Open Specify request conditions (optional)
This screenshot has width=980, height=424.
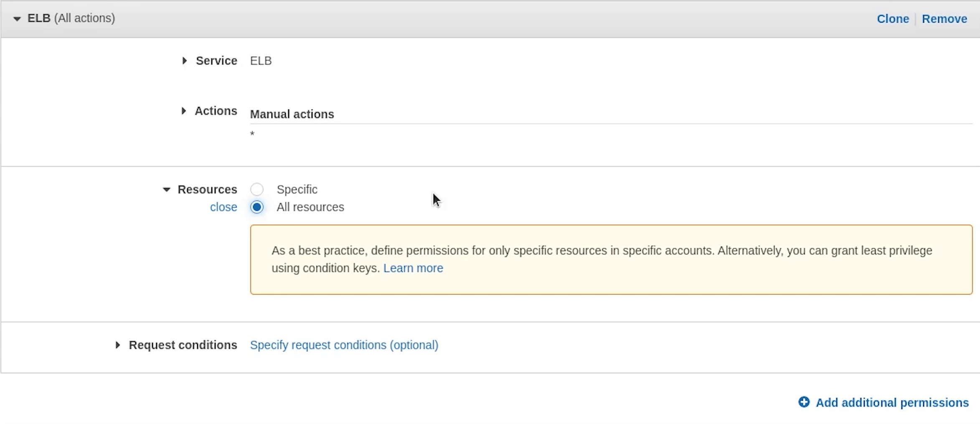coord(344,345)
